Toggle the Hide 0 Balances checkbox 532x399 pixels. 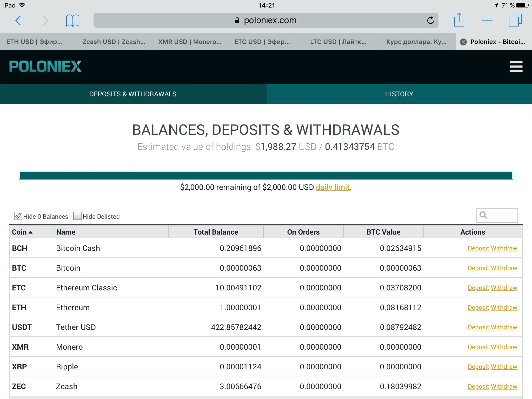(18, 216)
